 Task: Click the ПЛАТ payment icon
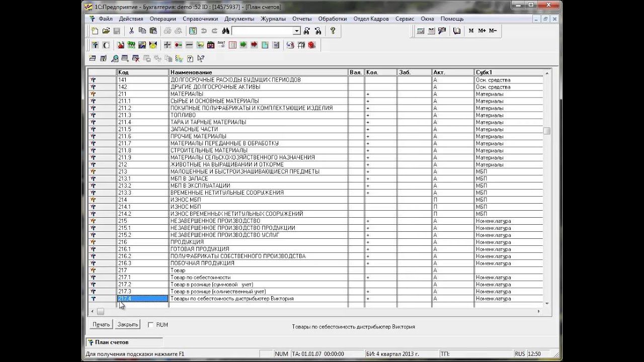222,45
